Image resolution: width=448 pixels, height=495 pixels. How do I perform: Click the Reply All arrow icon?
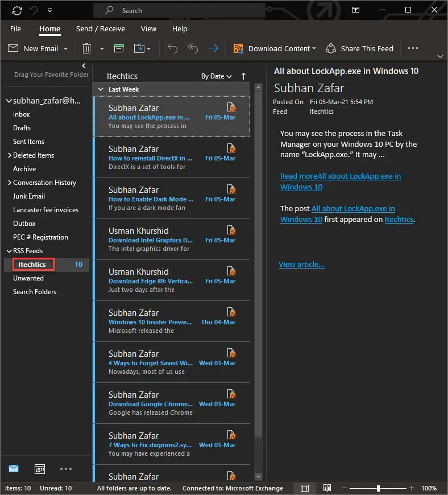point(193,48)
